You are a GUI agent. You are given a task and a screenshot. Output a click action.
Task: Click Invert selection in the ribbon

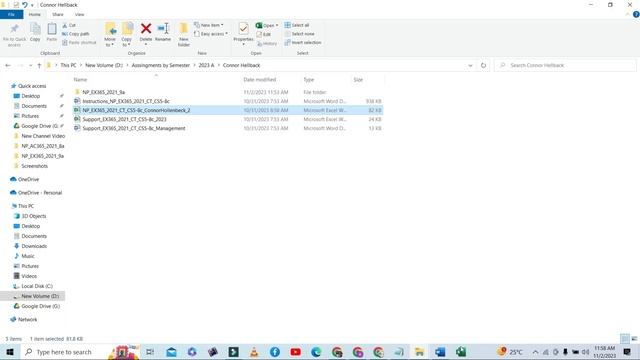(302, 42)
